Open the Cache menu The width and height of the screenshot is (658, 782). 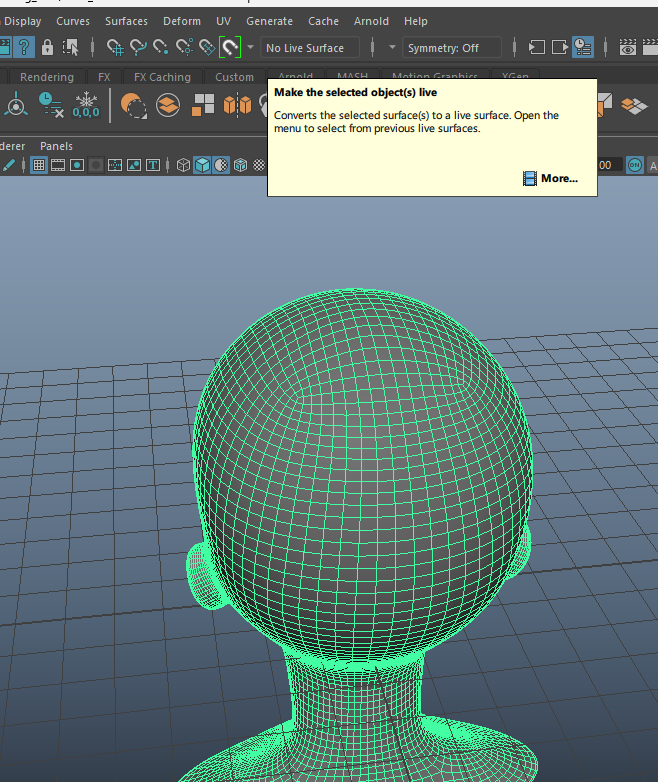click(323, 21)
